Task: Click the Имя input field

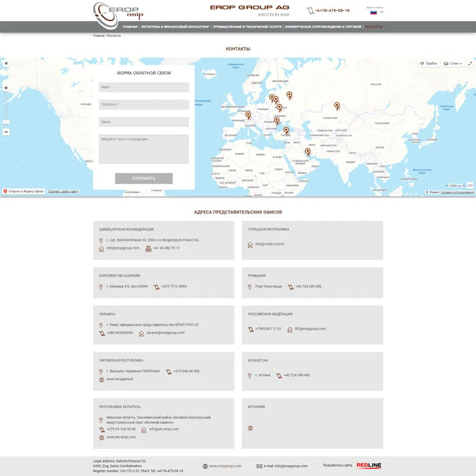Action: [144, 87]
